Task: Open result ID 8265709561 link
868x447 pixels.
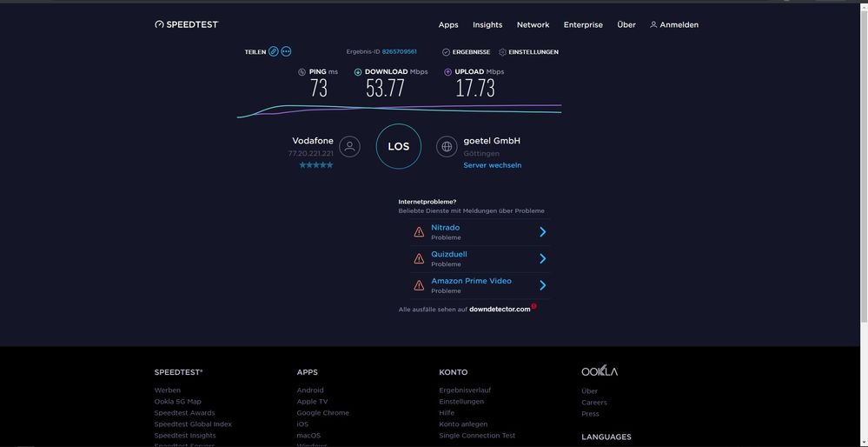Action: coord(399,51)
